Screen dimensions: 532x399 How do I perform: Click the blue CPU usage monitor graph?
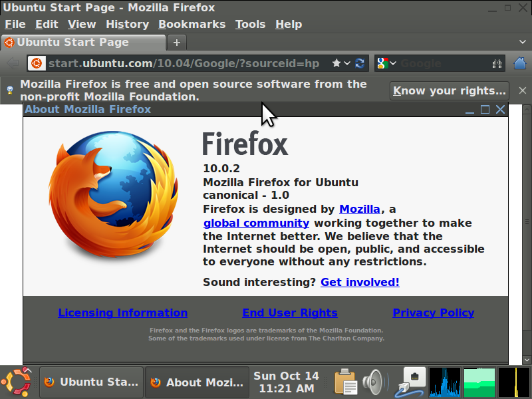(x=445, y=382)
